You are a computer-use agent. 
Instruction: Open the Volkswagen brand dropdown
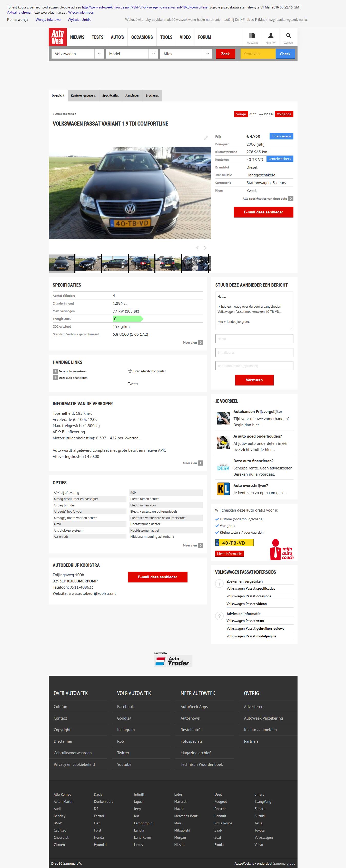pos(77,54)
